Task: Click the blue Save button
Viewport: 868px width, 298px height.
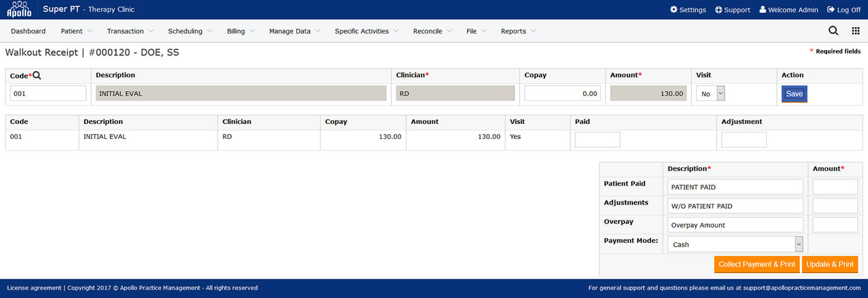Action: (794, 94)
